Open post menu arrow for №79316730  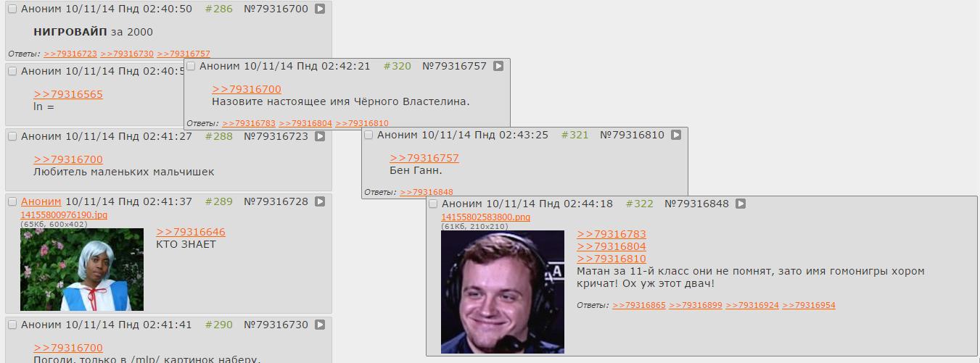pos(320,325)
